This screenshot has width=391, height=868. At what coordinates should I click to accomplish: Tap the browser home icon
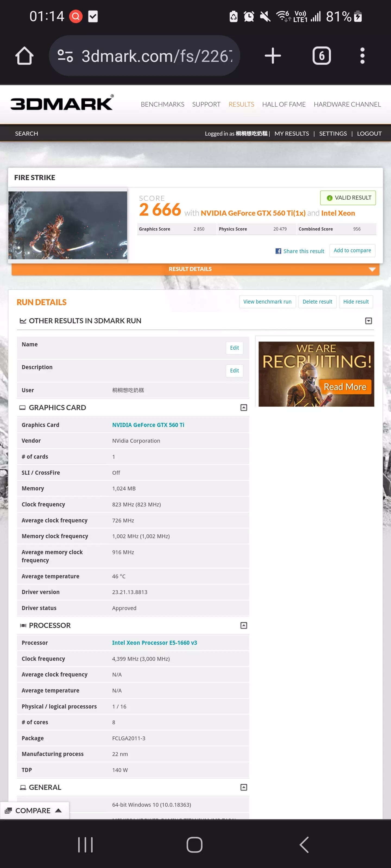24,56
